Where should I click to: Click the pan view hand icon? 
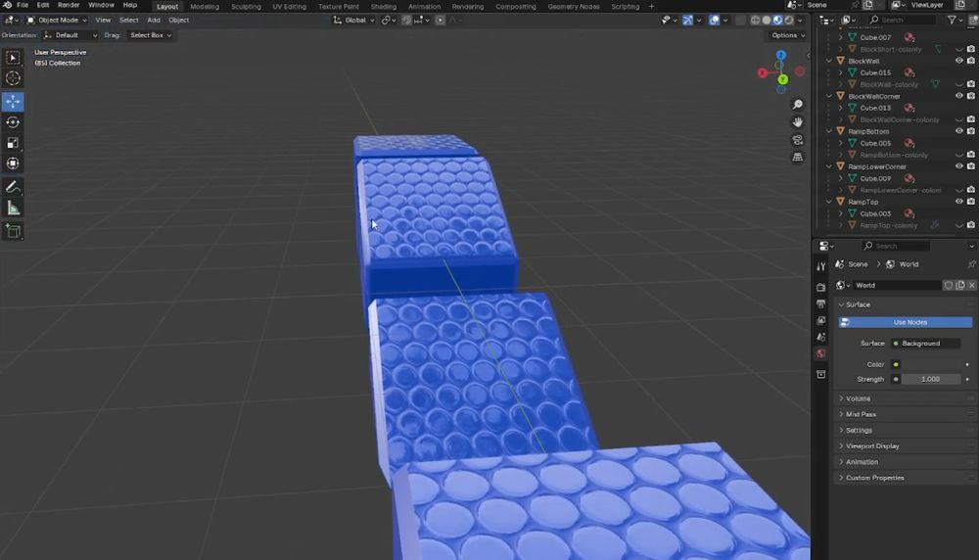[x=797, y=121]
